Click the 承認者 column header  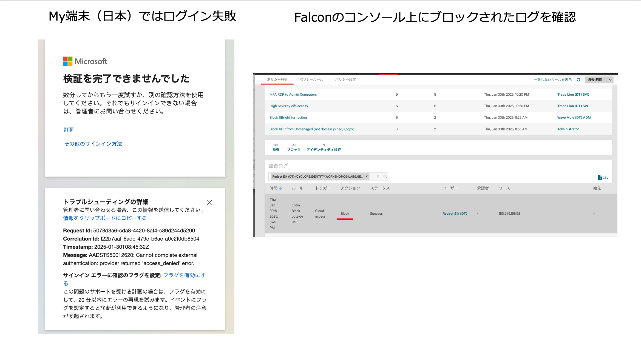click(483, 188)
